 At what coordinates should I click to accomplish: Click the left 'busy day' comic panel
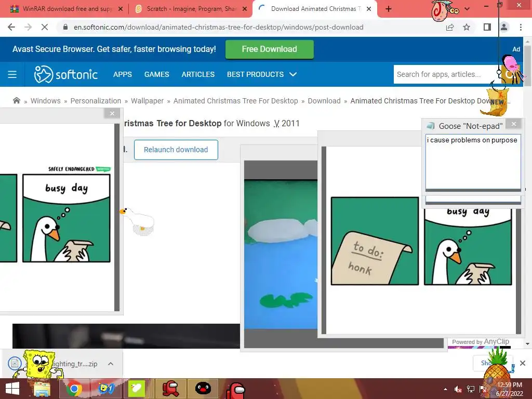[x=66, y=218]
